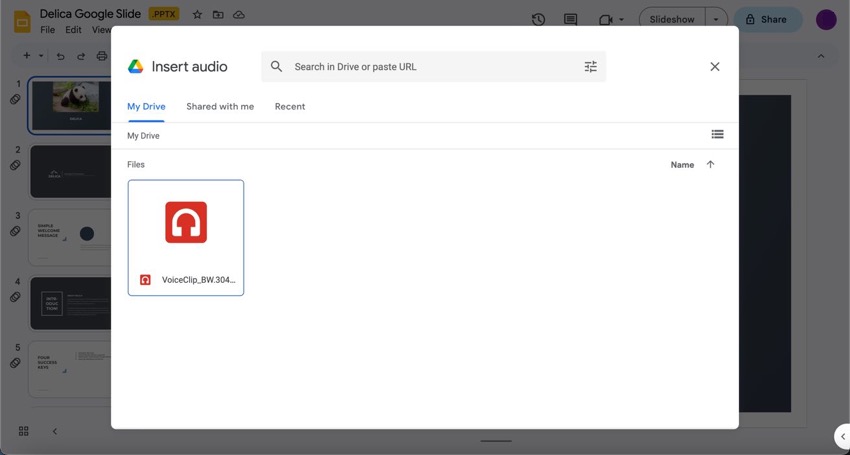The width and height of the screenshot is (850, 455).
Task: Open search filter options in Drive search
Action: coord(590,67)
